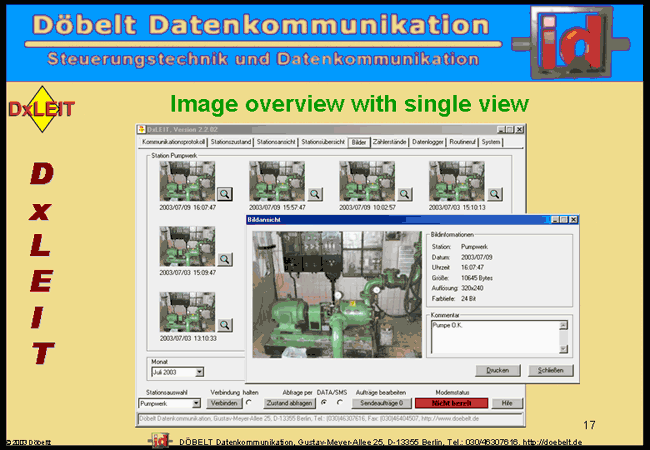
Task: Click down arrow of Kommentar scrollbar
Action: (x=563, y=349)
